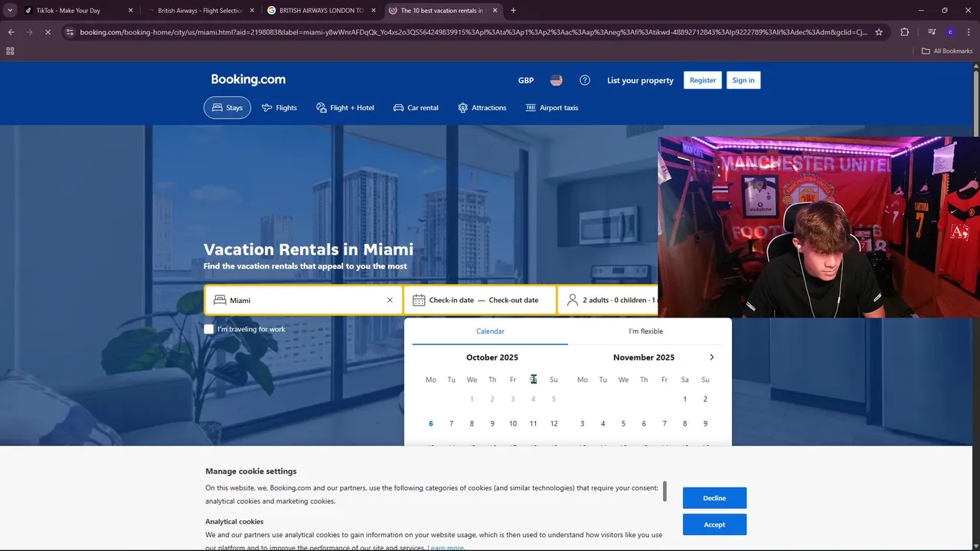Close the current vacation rentals tab
This screenshot has height=551, width=980.
[x=495, y=11]
